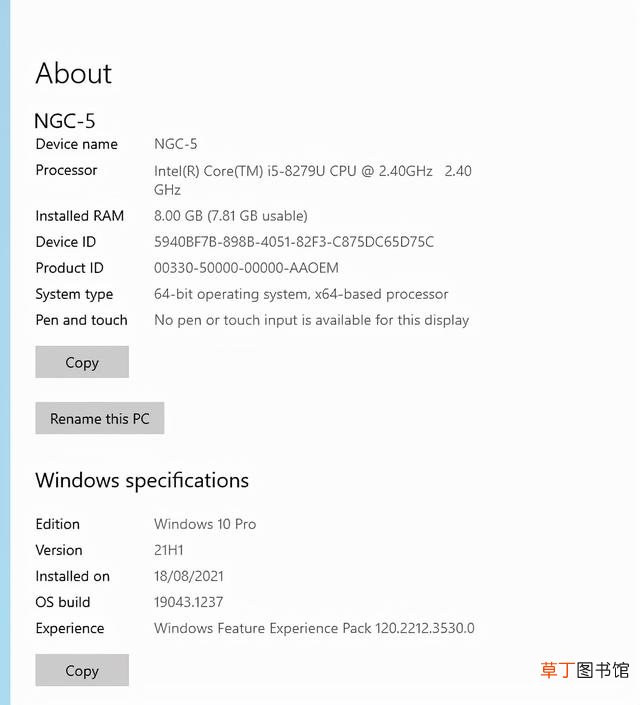The image size is (640, 705).
Task: Click the Installed on date 18/08/2021
Action: tap(189, 576)
